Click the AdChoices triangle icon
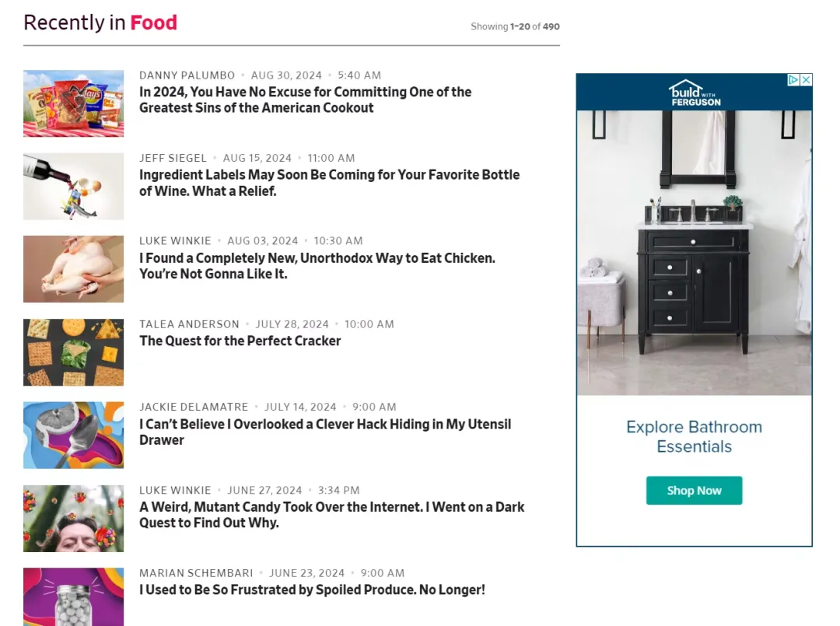The height and width of the screenshot is (626, 840). (x=793, y=80)
